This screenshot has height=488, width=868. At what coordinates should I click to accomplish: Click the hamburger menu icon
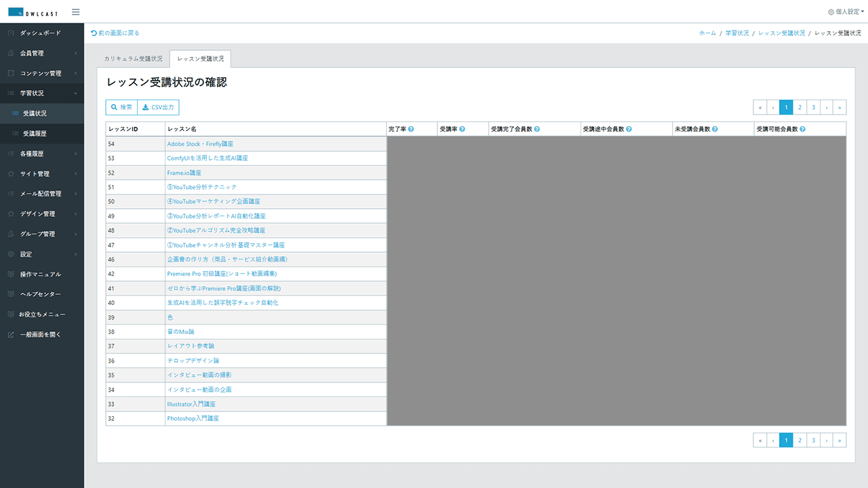[75, 12]
